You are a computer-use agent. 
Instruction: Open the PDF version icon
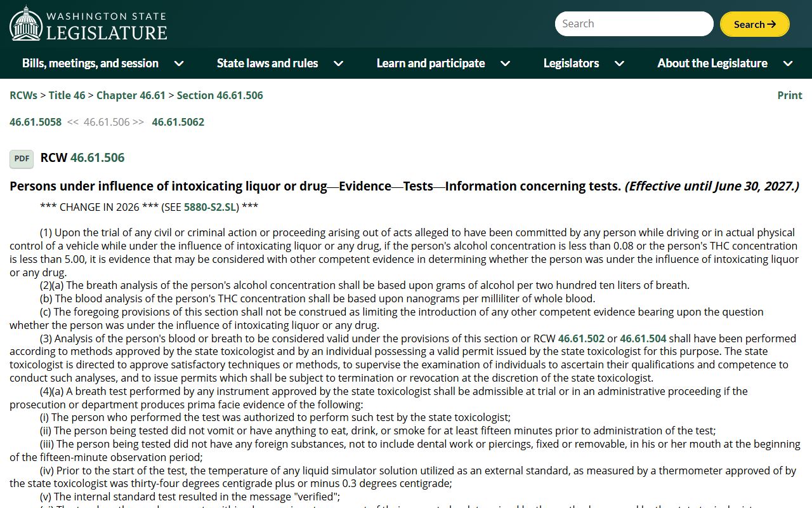pyautogui.click(x=22, y=159)
